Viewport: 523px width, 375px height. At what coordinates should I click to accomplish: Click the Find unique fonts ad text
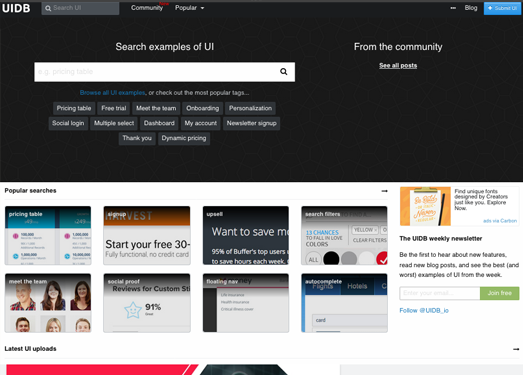tap(481, 200)
